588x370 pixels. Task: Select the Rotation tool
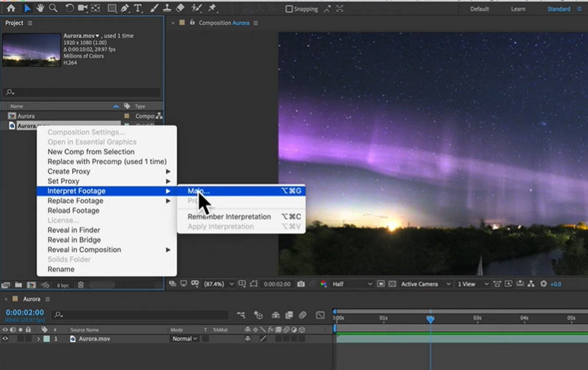click(x=69, y=8)
